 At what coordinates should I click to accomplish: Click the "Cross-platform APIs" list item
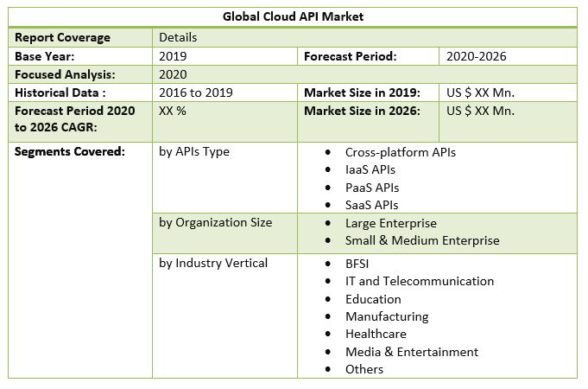click(400, 152)
